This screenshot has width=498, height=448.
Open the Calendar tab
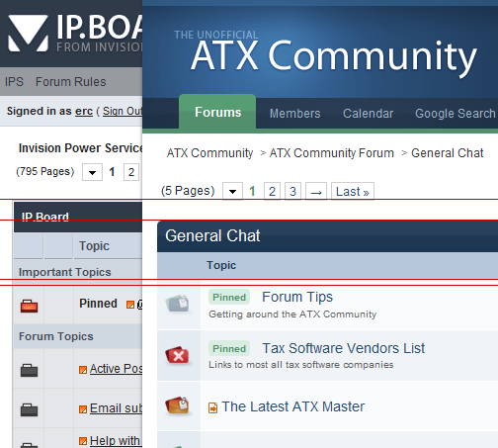click(368, 114)
